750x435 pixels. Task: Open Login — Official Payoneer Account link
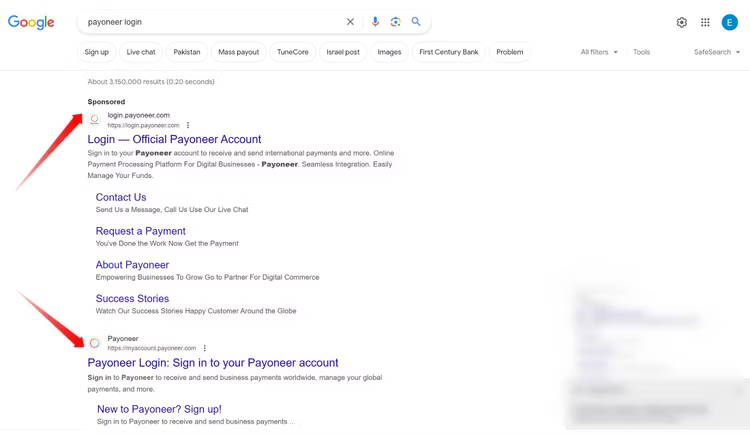tap(174, 140)
